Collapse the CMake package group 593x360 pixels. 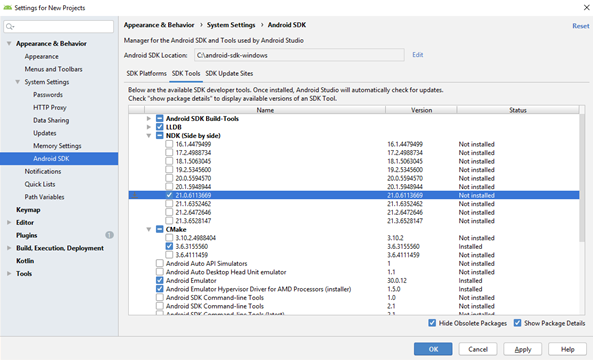point(149,229)
